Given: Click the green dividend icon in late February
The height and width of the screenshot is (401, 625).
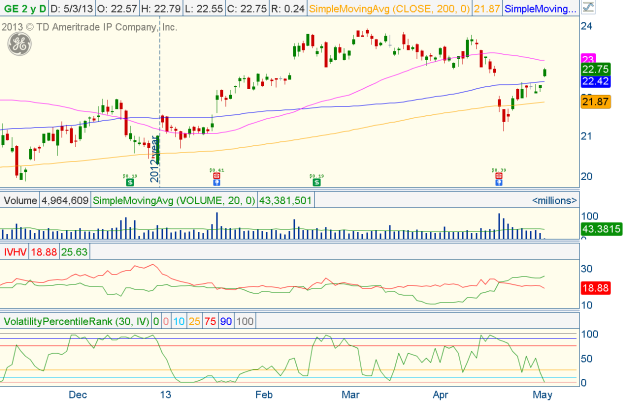Looking at the screenshot, I should click(x=316, y=182).
